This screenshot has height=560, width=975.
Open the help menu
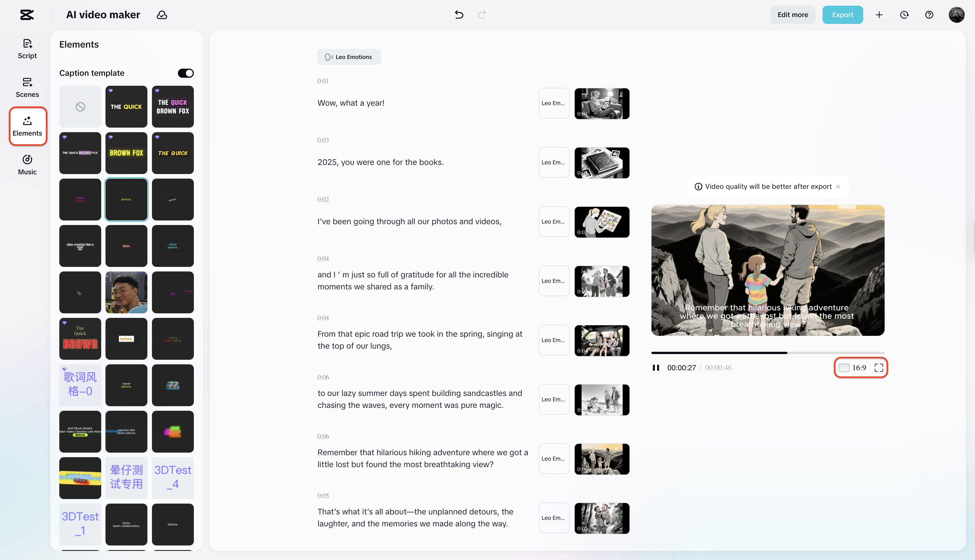tap(929, 15)
